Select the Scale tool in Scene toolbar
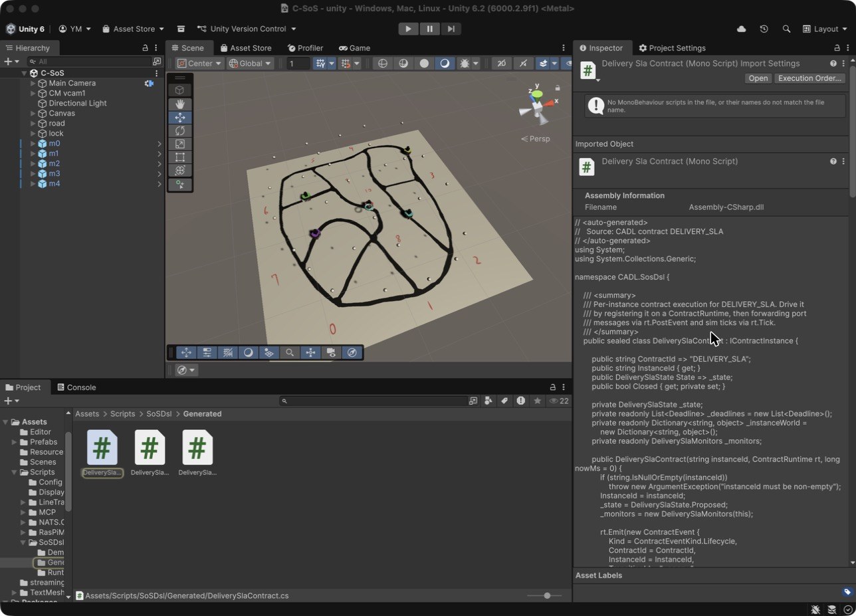This screenshot has width=856, height=616. point(179,144)
